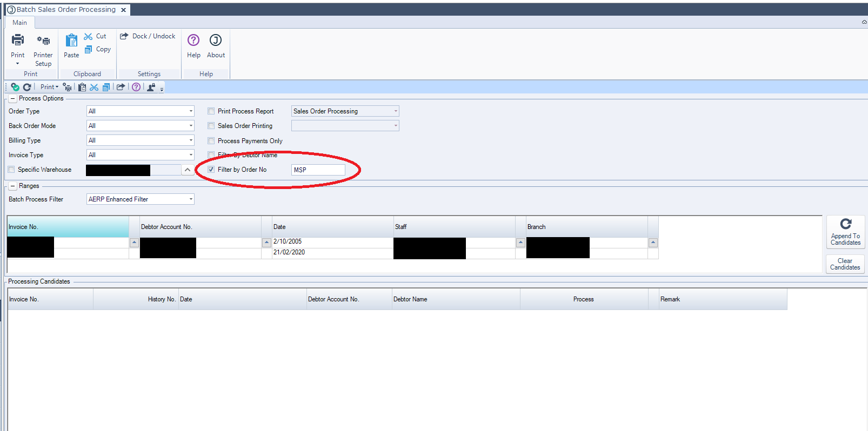Click the Print icon in the ribbon

[18, 41]
